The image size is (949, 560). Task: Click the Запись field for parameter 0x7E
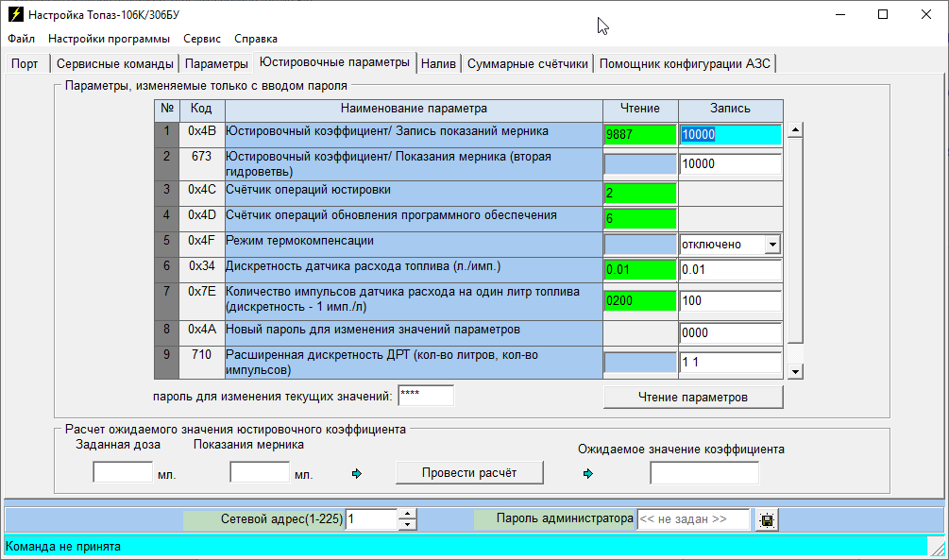[731, 301]
